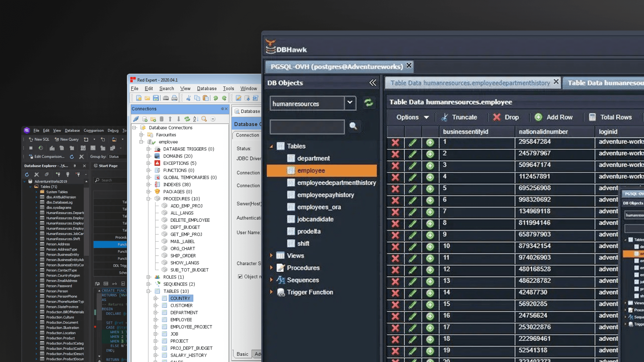Switch to the employeedepartmenthistory Table Data tab

470,83
